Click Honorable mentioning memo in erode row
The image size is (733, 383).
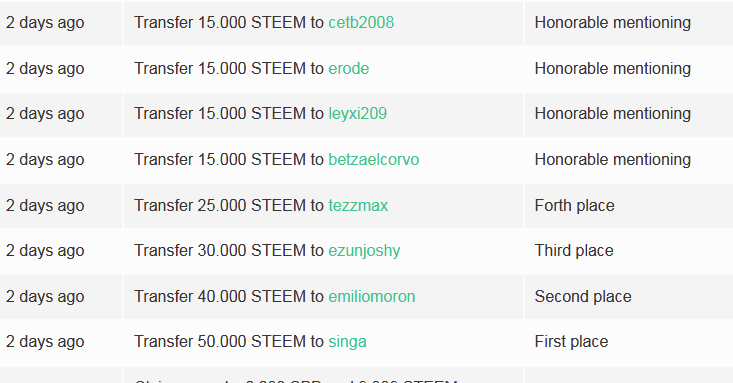(612, 68)
